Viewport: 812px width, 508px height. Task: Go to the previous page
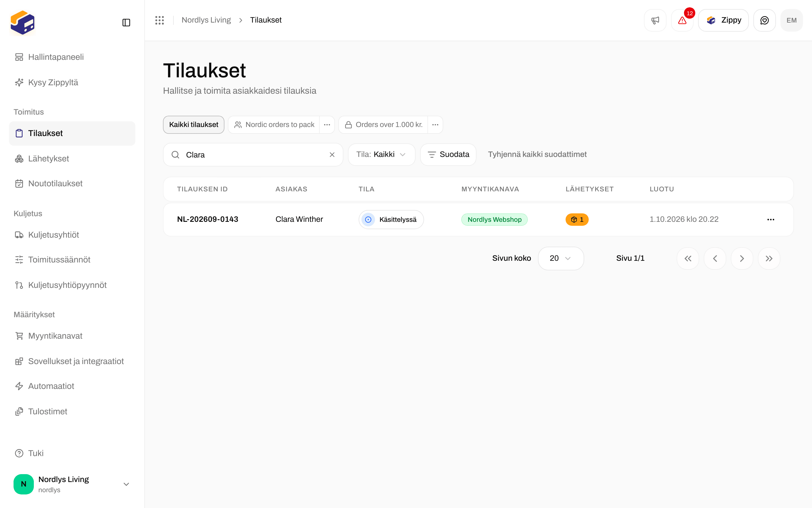coord(715,258)
